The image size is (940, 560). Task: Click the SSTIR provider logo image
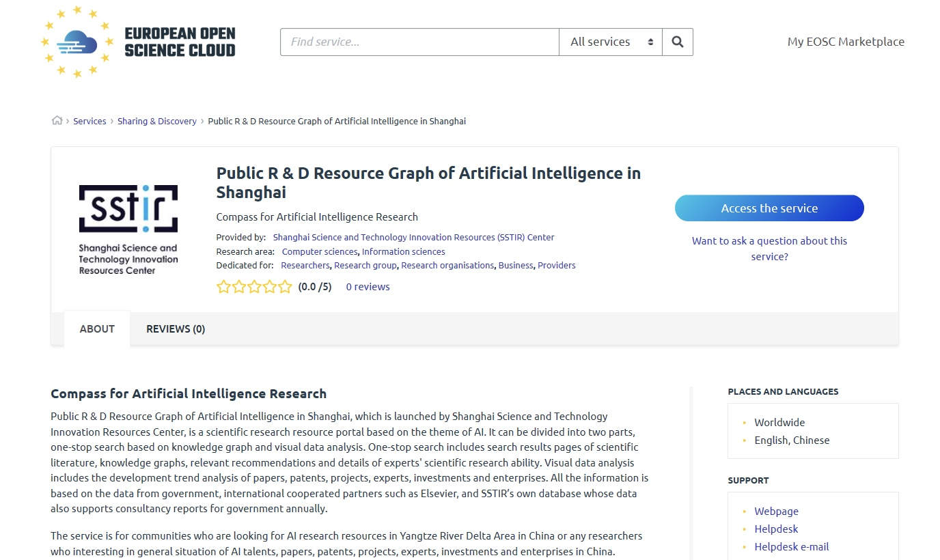click(128, 229)
